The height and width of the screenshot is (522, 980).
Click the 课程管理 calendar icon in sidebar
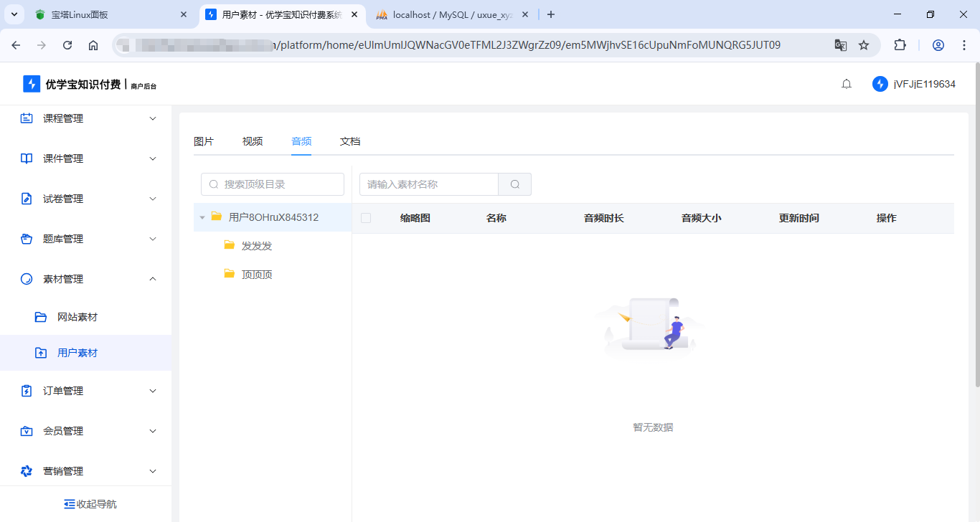coord(26,118)
